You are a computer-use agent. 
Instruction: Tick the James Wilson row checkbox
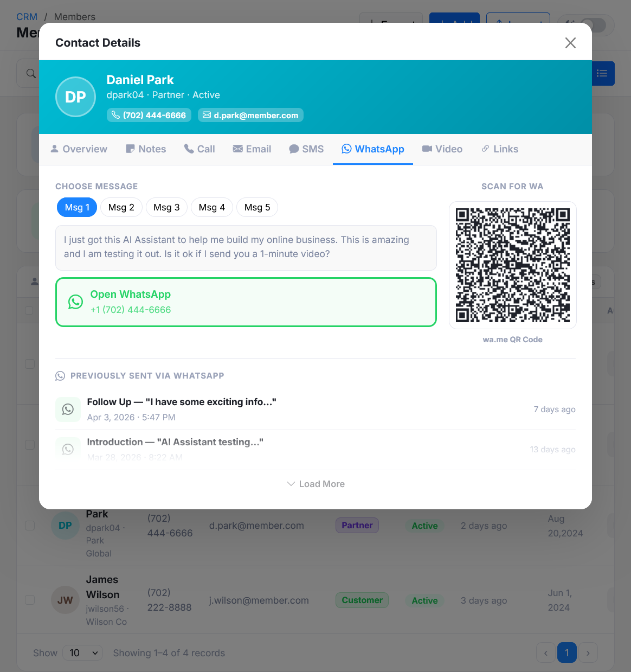[x=30, y=600]
